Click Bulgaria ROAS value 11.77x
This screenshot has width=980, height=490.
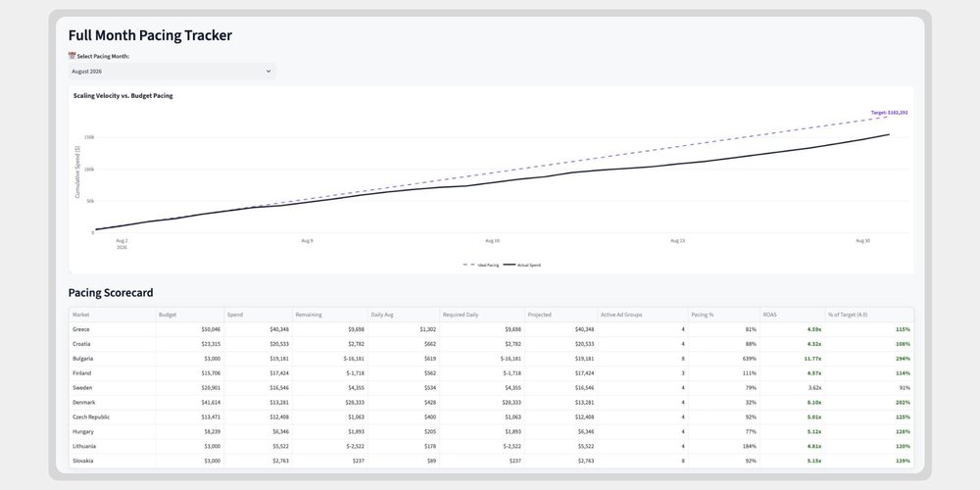tap(812, 359)
